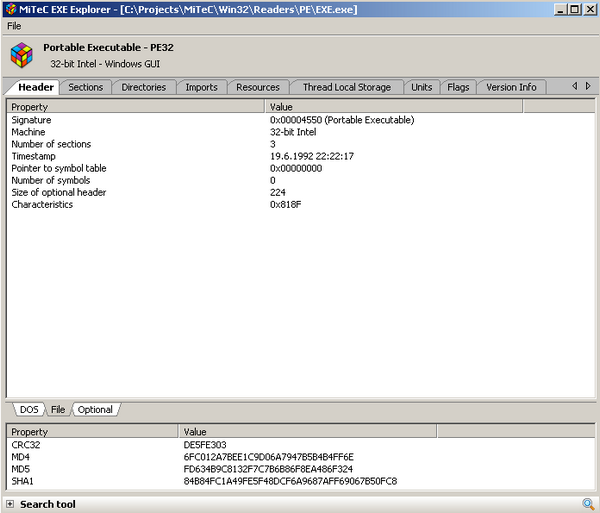The image size is (600, 513).
Task: Click the MD5 value FD634B9C8132F7C7B6B86F8EA486F324
Action: point(268,469)
